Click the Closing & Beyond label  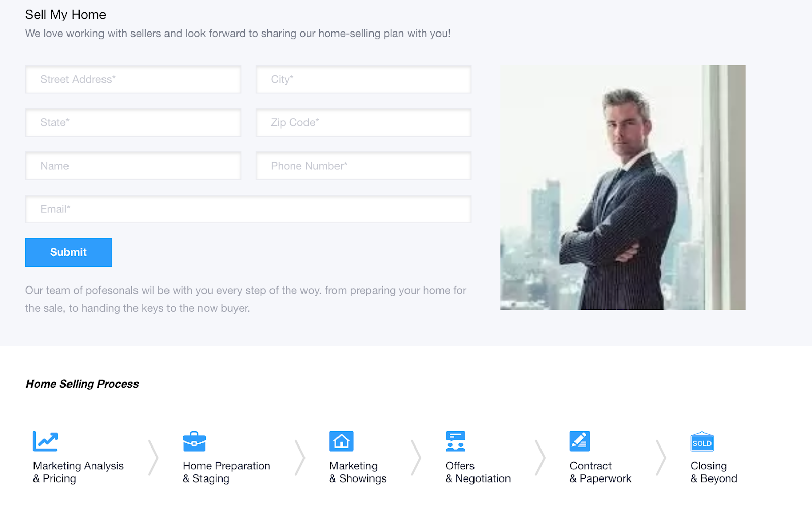pos(714,472)
